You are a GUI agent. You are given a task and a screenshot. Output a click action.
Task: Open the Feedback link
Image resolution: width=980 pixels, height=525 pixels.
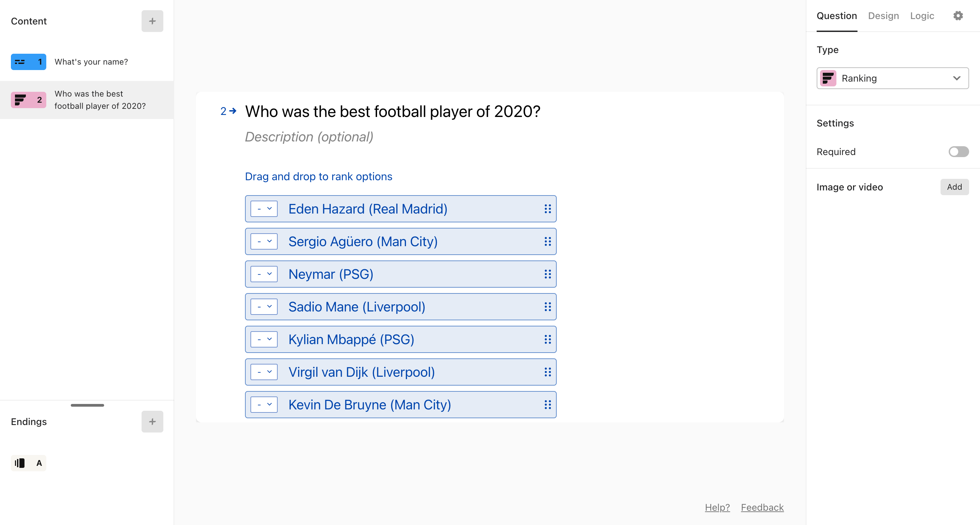(762, 508)
